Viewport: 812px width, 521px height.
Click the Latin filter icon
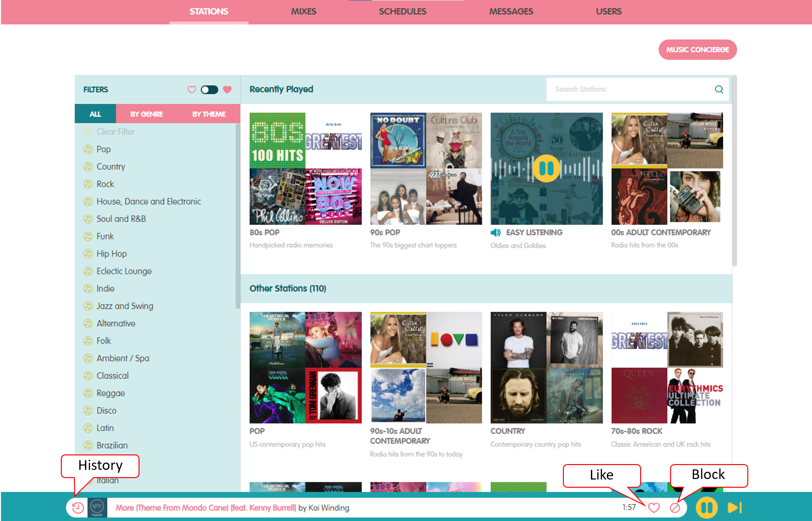(88, 428)
